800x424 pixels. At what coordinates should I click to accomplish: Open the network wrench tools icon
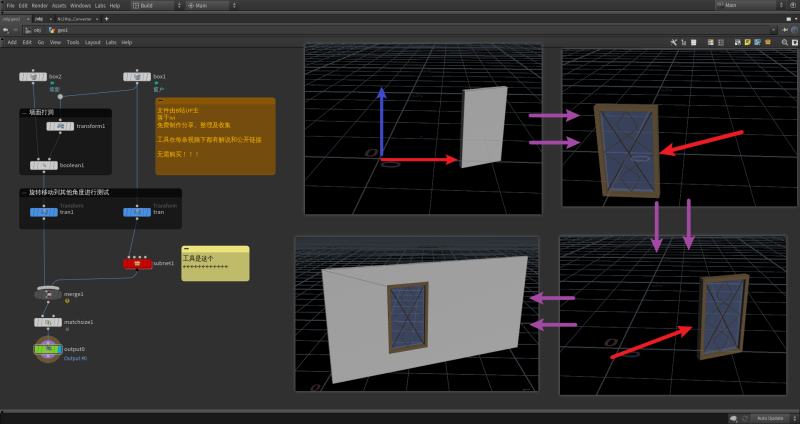pyautogui.click(x=675, y=42)
